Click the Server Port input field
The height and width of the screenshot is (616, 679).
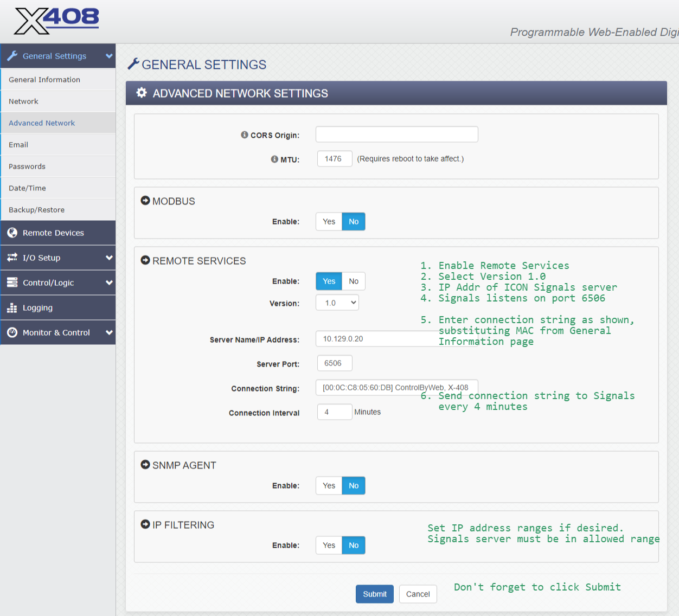pos(334,363)
